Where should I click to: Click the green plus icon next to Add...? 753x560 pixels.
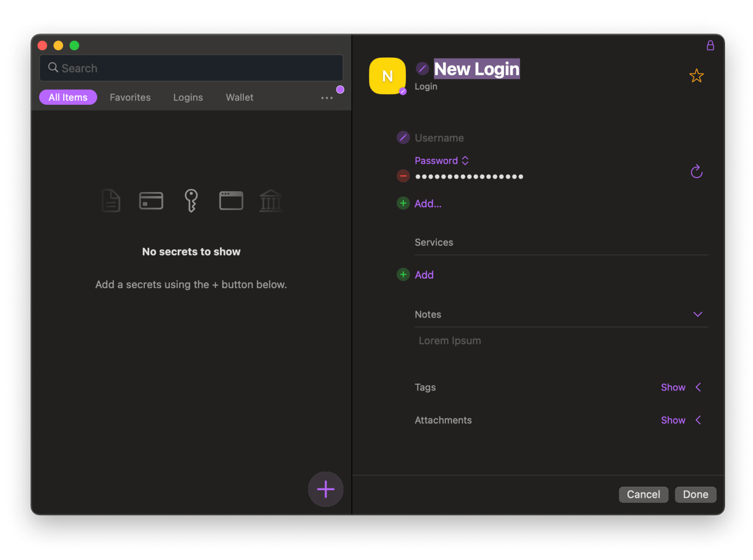pyautogui.click(x=403, y=203)
